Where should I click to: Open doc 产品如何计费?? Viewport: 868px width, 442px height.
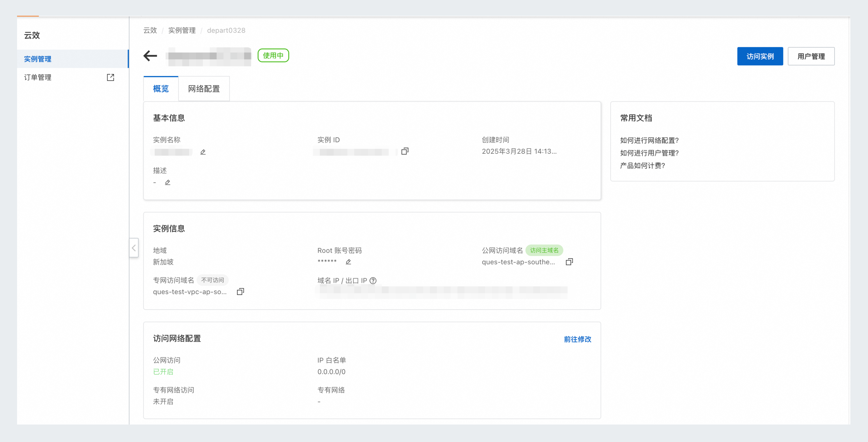coord(642,165)
